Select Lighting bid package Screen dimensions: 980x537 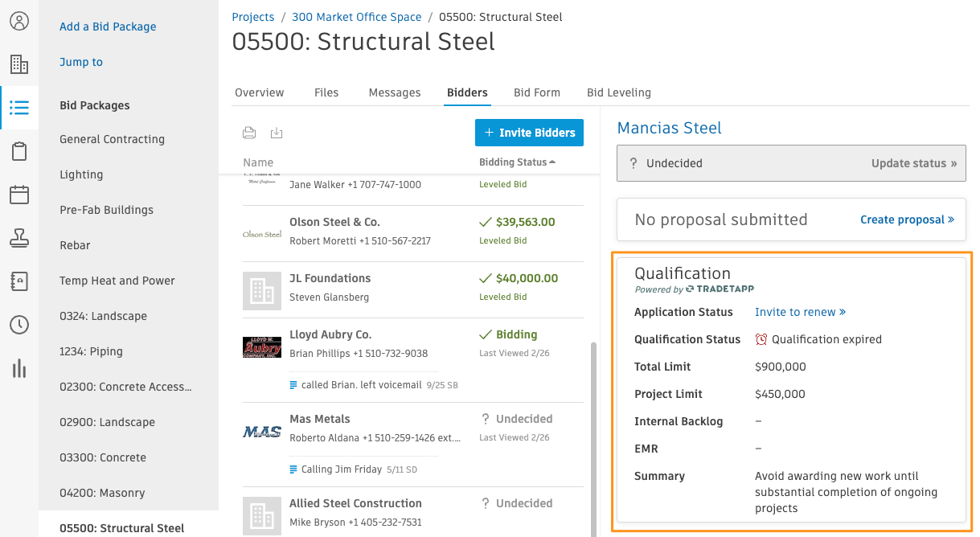(81, 174)
